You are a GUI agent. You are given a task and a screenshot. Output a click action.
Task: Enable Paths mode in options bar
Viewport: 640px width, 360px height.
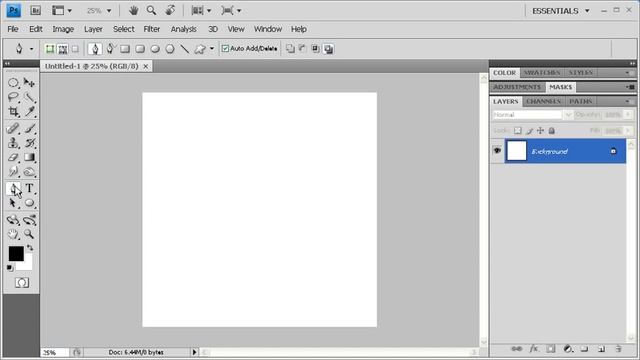pos(62,49)
